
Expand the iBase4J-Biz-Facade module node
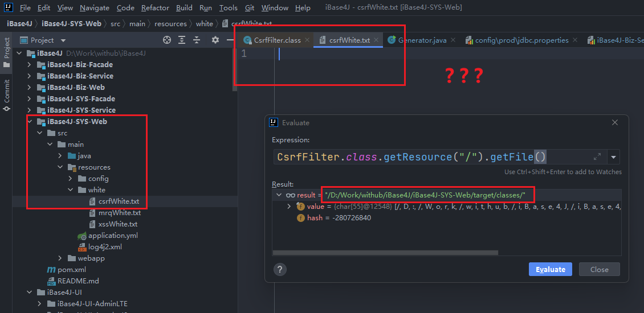click(x=29, y=65)
